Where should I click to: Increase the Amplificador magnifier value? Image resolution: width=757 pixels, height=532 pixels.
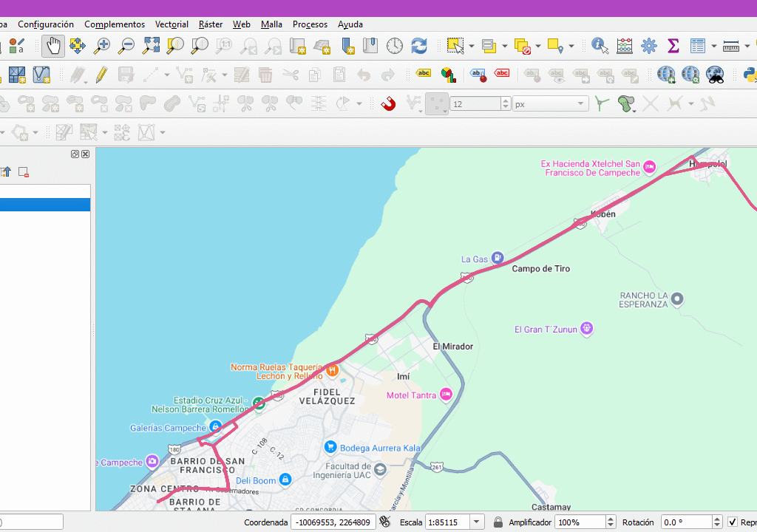tap(611, 519)
